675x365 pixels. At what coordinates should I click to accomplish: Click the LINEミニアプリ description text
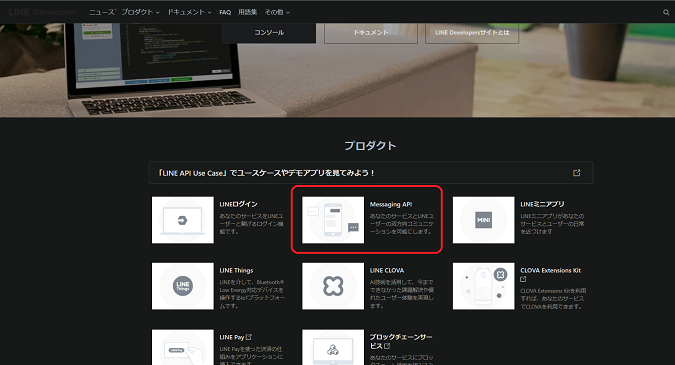pyautogui.click(x=552, y=224)
